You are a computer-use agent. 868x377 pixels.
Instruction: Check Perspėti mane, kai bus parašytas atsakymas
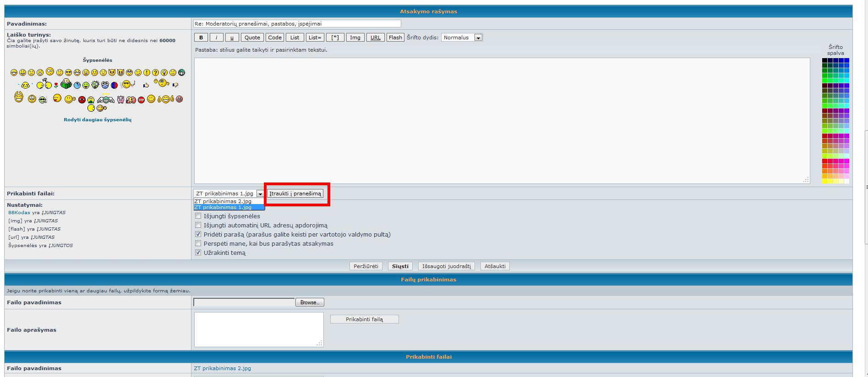(198, 243)
